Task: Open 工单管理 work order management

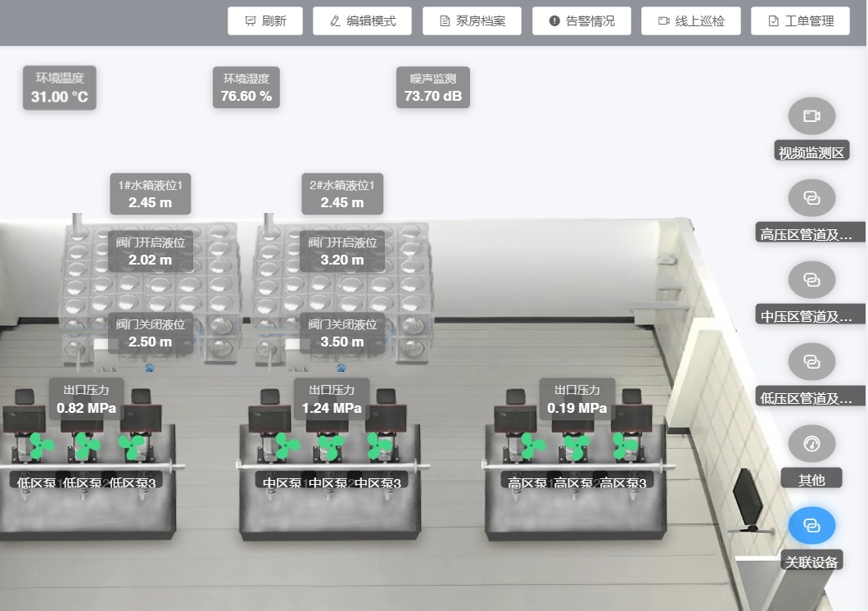Action: click(801, 21)
